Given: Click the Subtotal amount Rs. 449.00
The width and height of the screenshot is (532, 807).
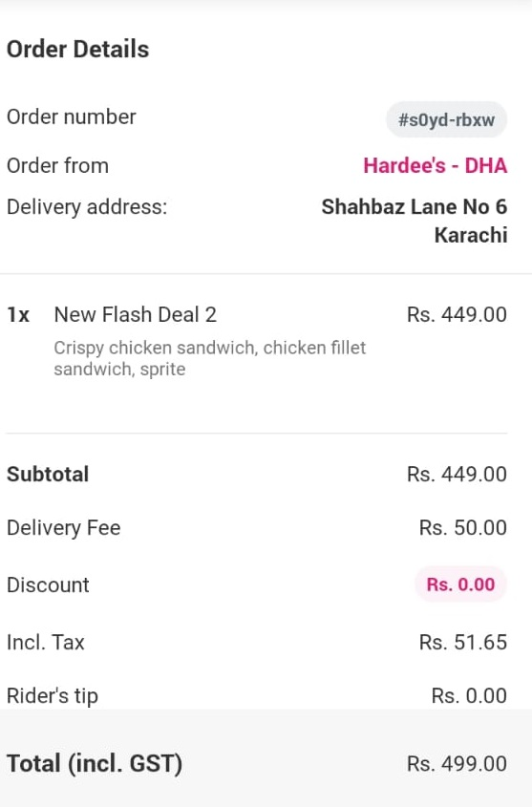Looking at the screenshot, I should pyautogui.click(x=457, y=474).
